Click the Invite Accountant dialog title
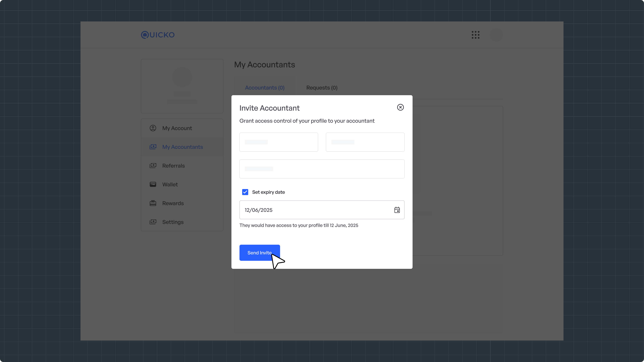644x362 pixels. click(x=270, y=108)
